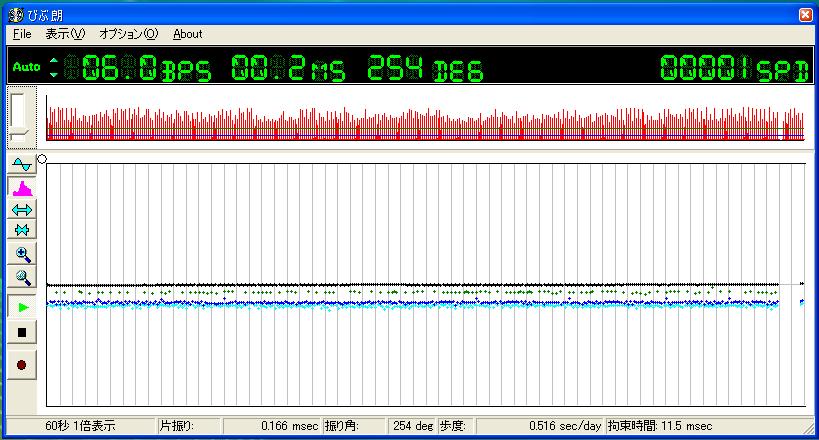
Task: Select the waveform view icon
Action: (22, 165)
